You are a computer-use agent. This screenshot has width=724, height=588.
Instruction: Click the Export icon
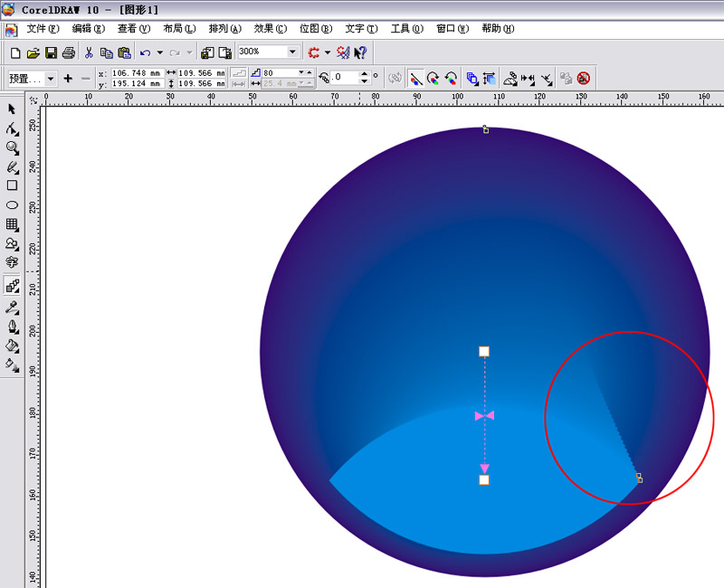224,53
